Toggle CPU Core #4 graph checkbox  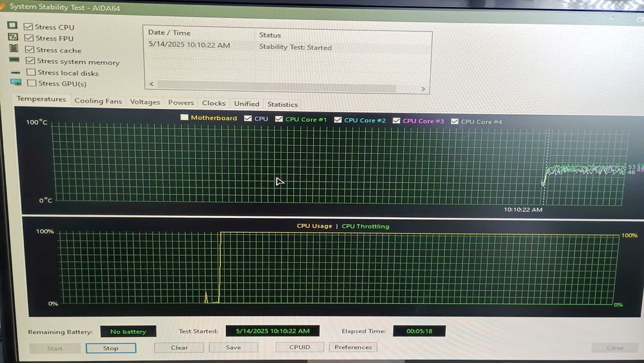pos(455,121)
